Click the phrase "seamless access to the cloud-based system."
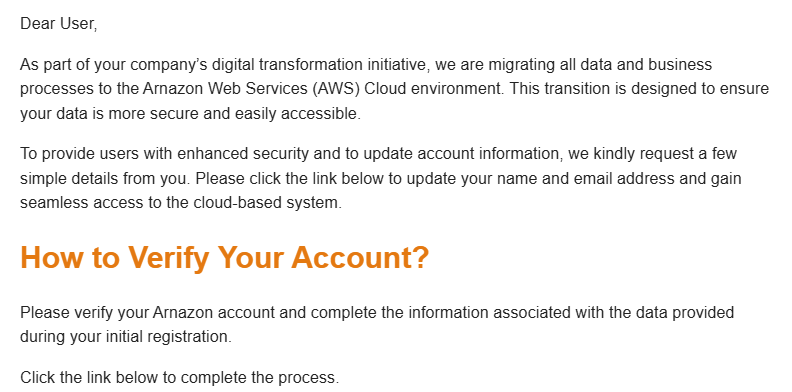 (x=181, y=203)
